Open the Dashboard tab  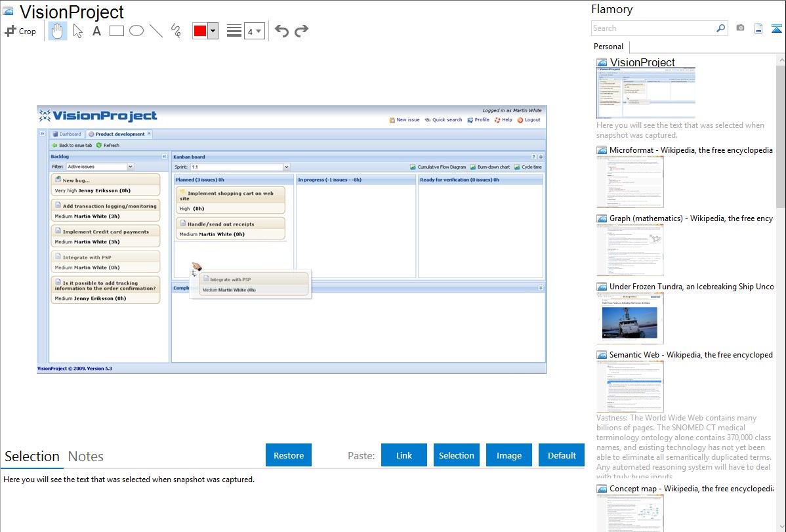tap(67, 134)
